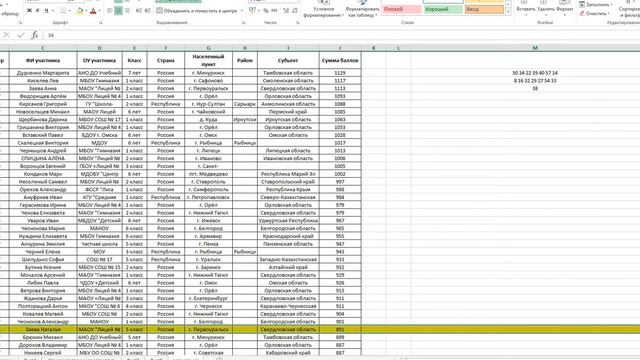Open Сортировка и фильтр menu
The image size is (640, 360).
[x=629, y=10]
